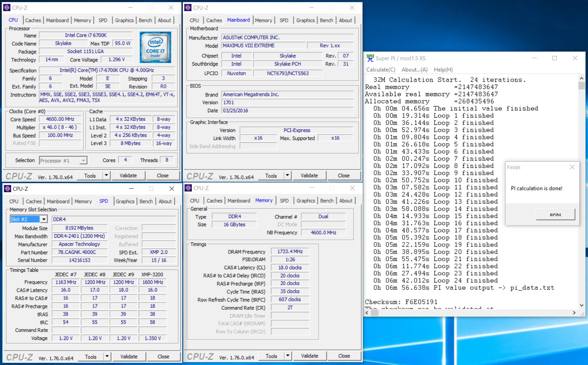Click the Intel Core i7 logo badge
The width and height of the screenshot is (588, 365).
(x=155, y=47)
